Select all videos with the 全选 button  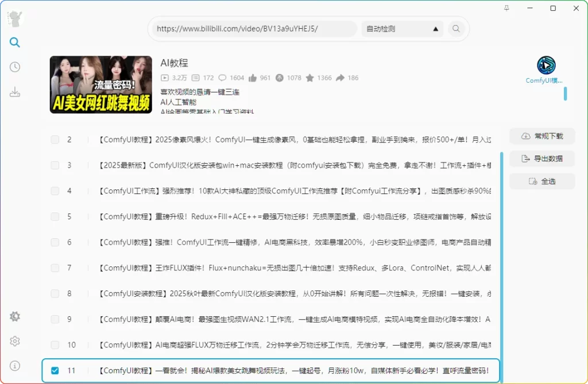pos(541,182)
